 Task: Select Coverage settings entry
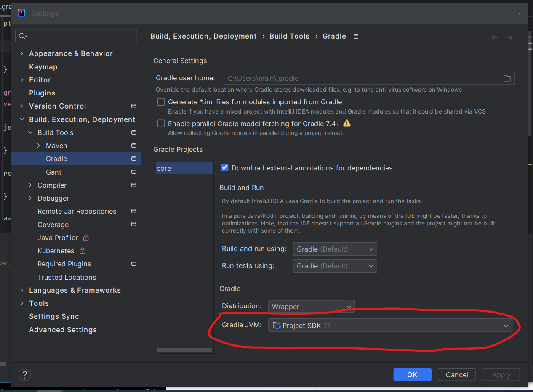[53, 225]
